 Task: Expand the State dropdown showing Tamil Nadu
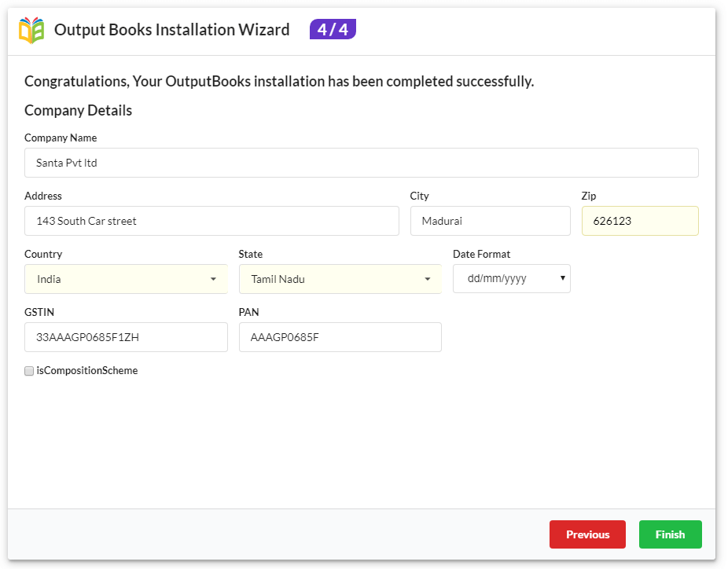click(x=340, y=279)
